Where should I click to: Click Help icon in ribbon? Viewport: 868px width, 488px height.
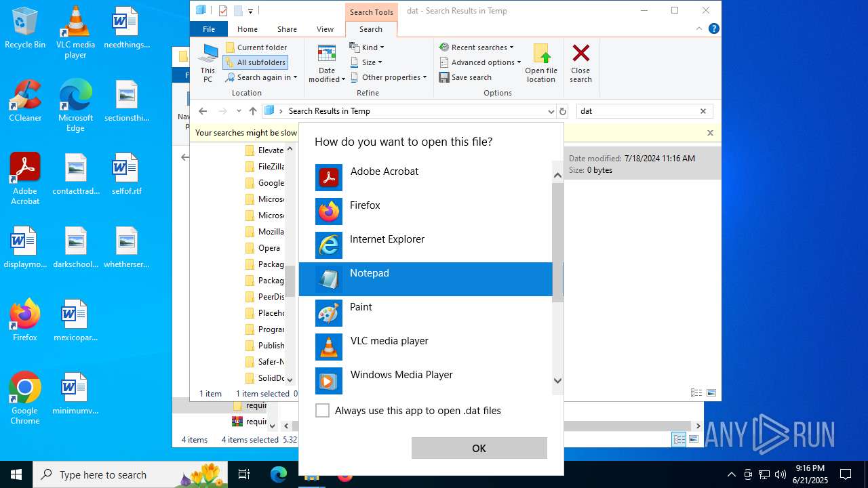coord(713,29)
